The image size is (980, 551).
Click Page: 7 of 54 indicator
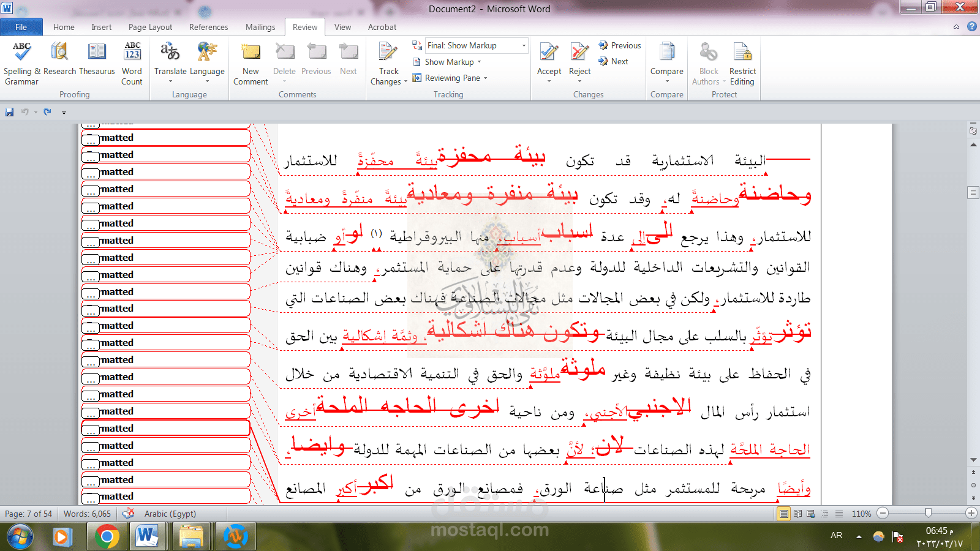point(28,514)
